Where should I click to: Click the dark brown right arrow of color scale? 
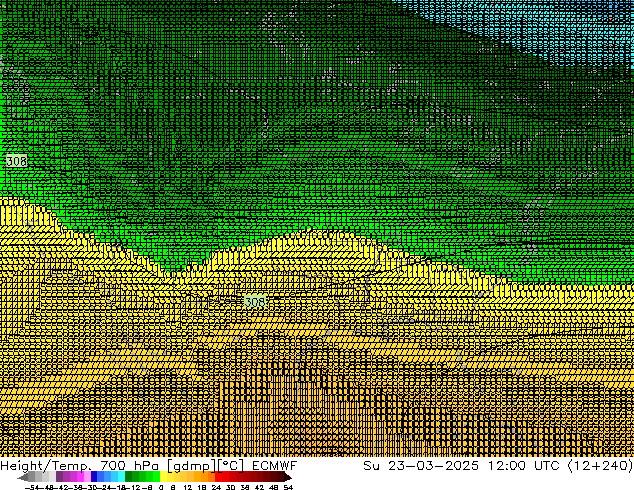(288, 477)
